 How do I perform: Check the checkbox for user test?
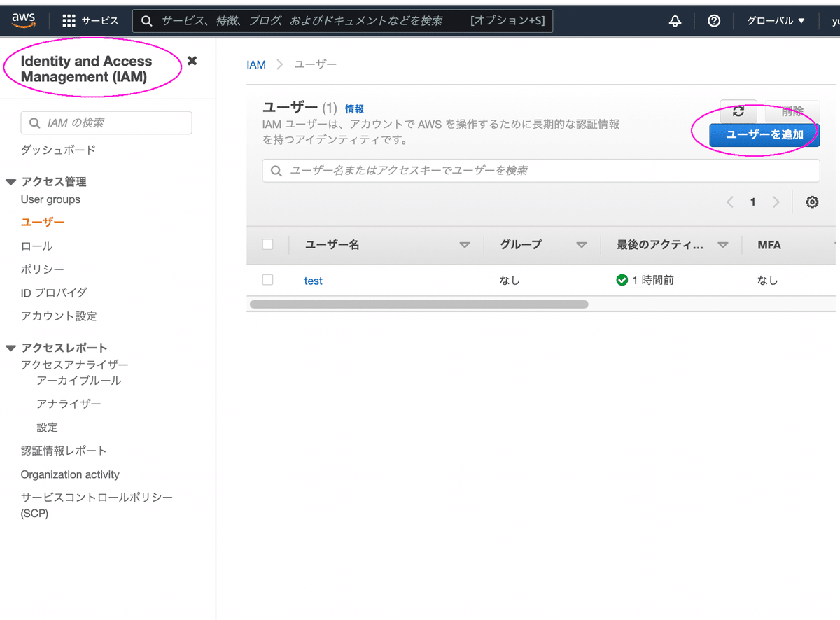pos(267,279)
